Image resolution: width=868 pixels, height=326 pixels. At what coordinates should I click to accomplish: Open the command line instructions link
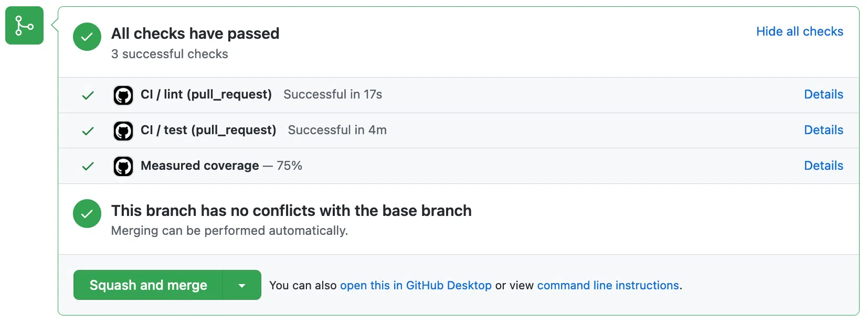tap(608, 286)
